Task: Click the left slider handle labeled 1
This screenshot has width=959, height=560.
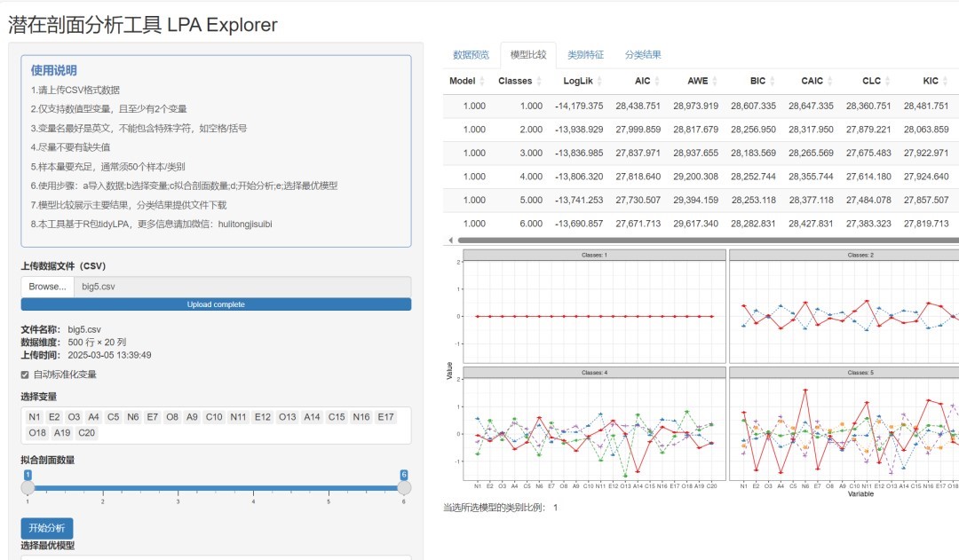Action: 28,487
